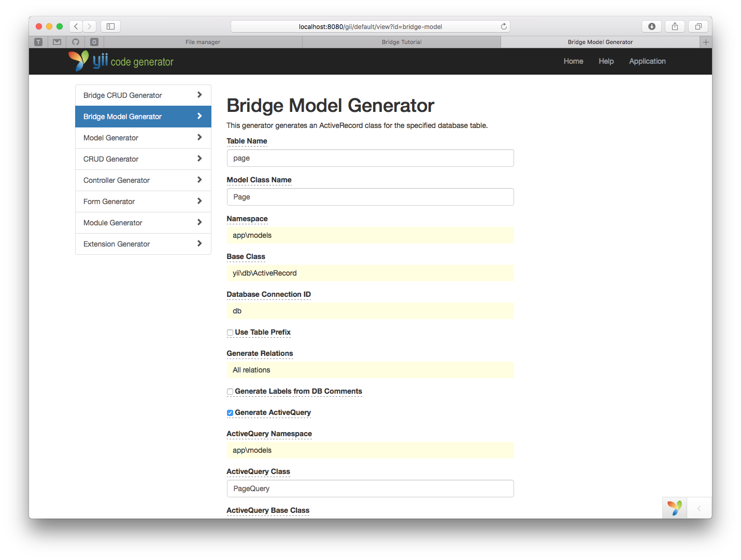Open the pinned GitHub tab
This screenshot has height=560, width=741.
click(x=76, y=42)
